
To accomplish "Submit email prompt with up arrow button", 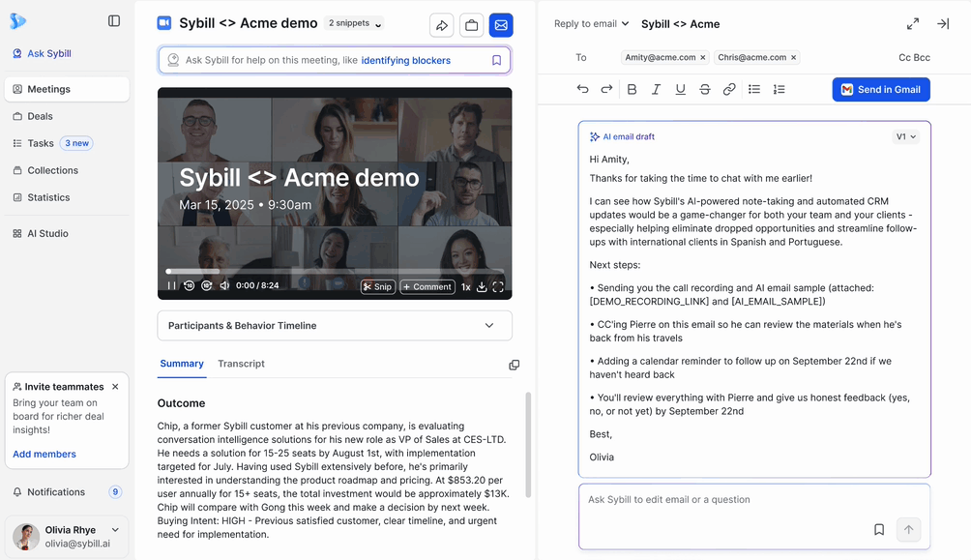I will (908, 530).
